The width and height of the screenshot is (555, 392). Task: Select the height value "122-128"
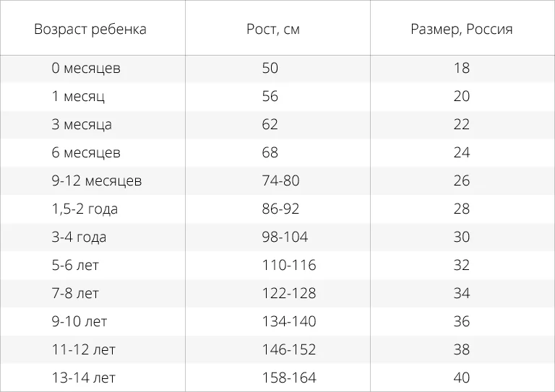point(289,294)
